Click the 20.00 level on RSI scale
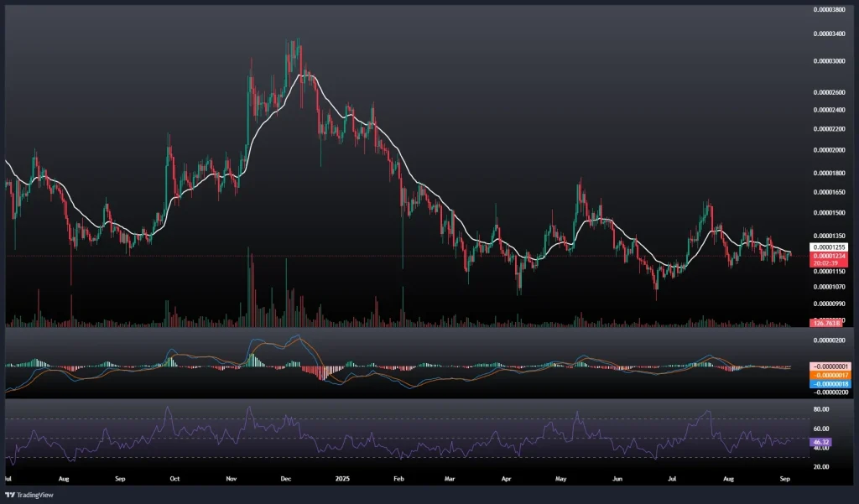This screenshot has width=859, height=504. pos(822,467)
